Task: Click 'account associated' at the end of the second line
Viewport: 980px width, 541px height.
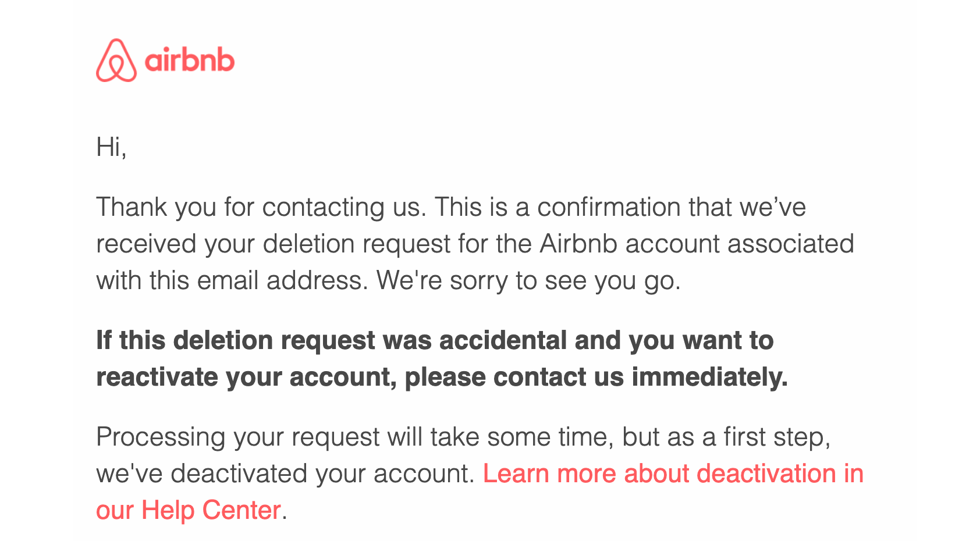Action: point(740,244)
